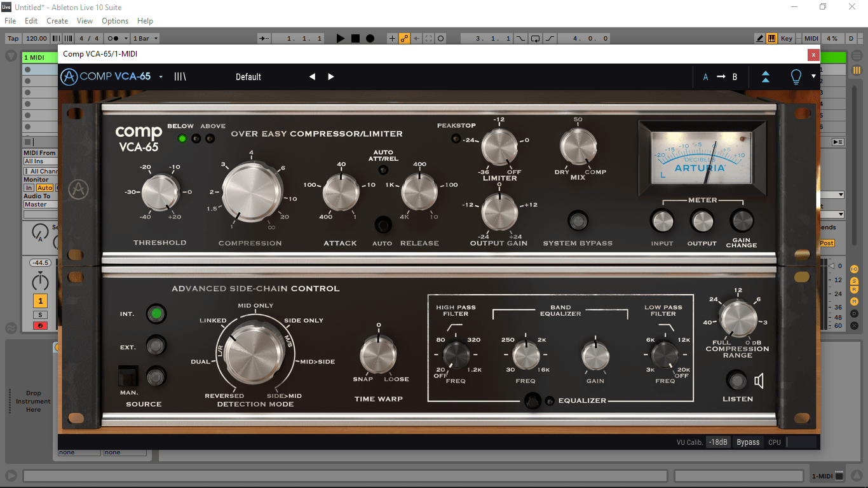Select the EXT. side-chain source button
Image resolution: width=868 pixels, height=488 pixels.
[x=155, y=346]
